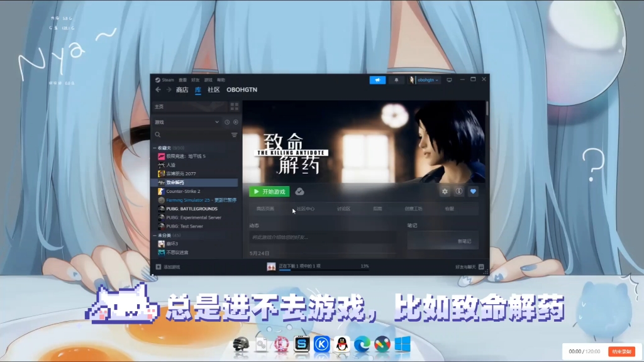Collapse the 收藏夹 category
The image size is (644, 362).
155,148
